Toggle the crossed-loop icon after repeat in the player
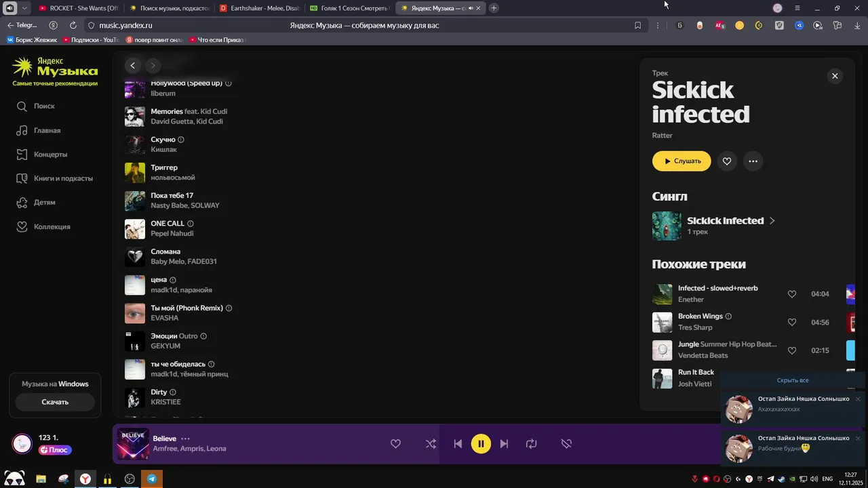Image resolution: width=868 pixels, height=488 pixels. pos(566,444)
